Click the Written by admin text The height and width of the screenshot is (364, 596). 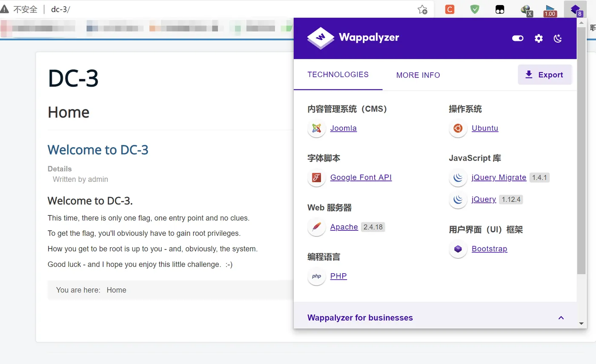click(x=80, y=179)
